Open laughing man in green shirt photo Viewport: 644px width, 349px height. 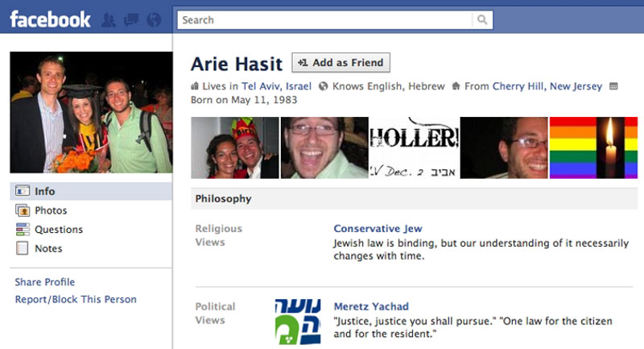pyautogui.click(x=324, y=147)
